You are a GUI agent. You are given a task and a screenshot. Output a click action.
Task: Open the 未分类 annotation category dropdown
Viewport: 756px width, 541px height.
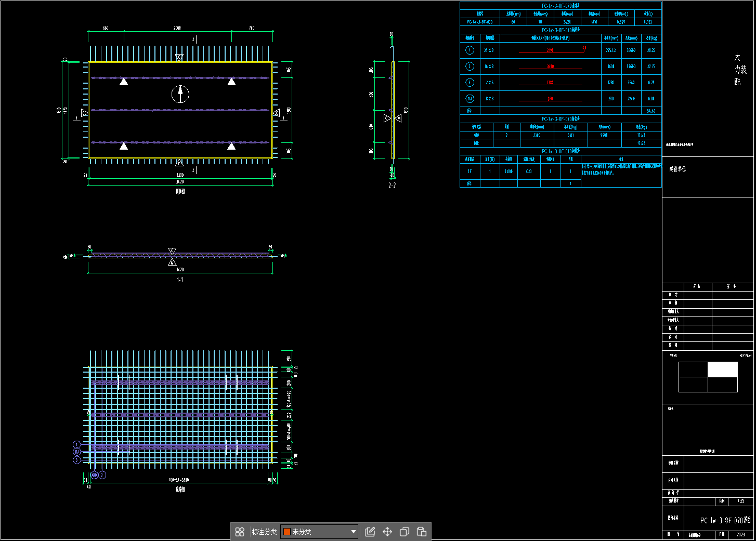tap(319, 532)
